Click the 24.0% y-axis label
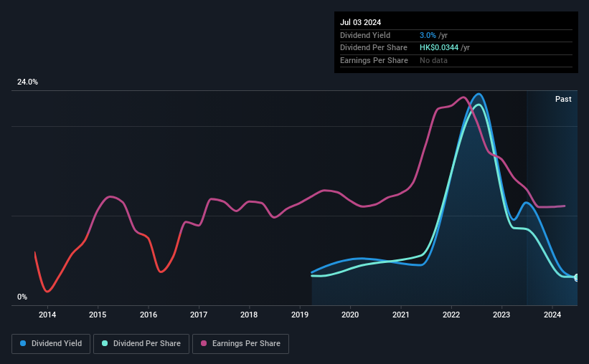 [28, 82]
